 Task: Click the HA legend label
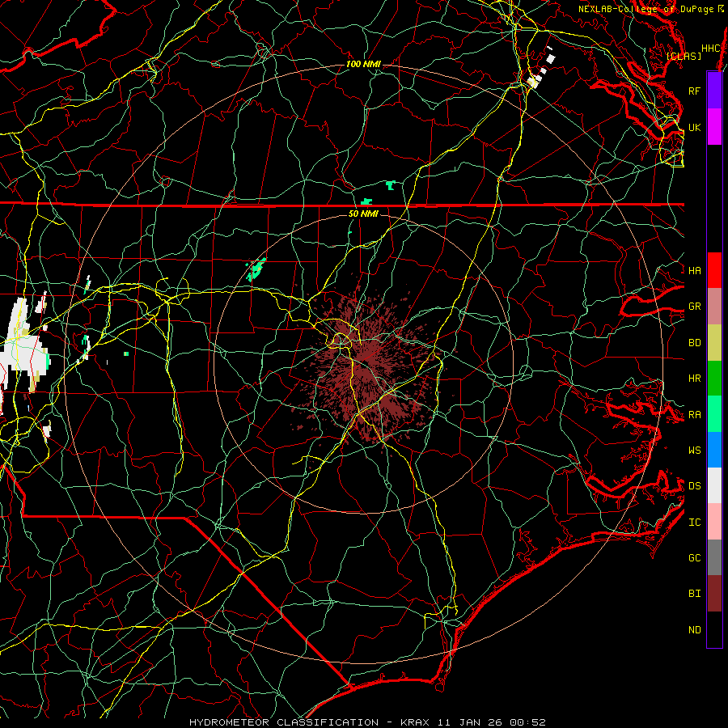[694, 271]
